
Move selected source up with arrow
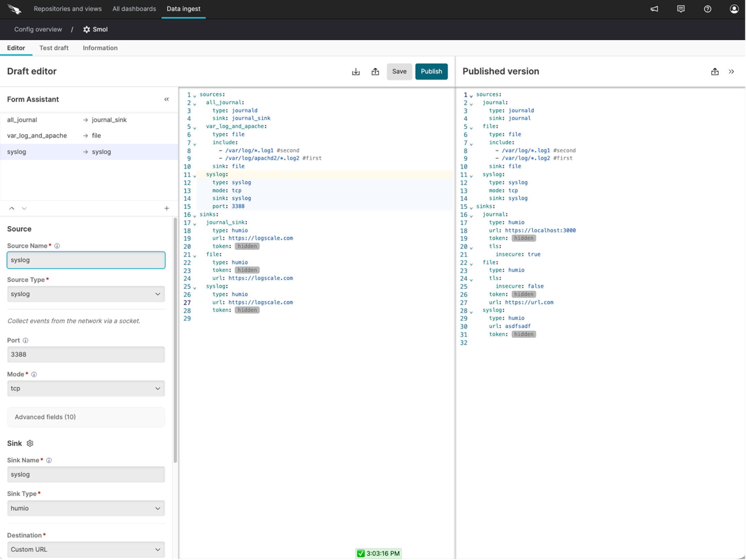12,208
